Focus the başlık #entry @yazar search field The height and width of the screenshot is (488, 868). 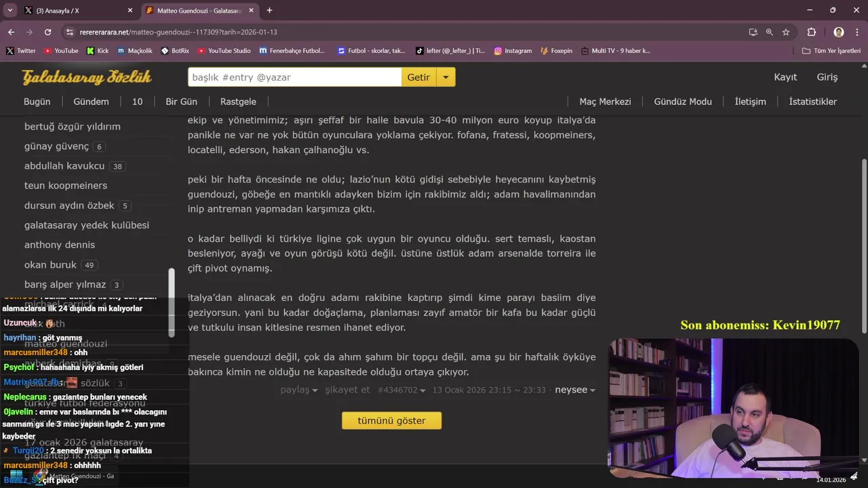(x=294, y=77)
